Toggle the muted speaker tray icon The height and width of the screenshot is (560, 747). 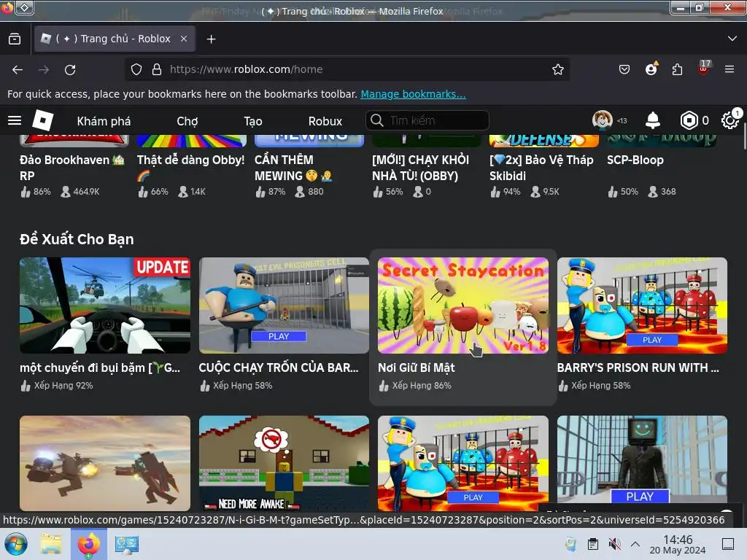pos(614,544)
